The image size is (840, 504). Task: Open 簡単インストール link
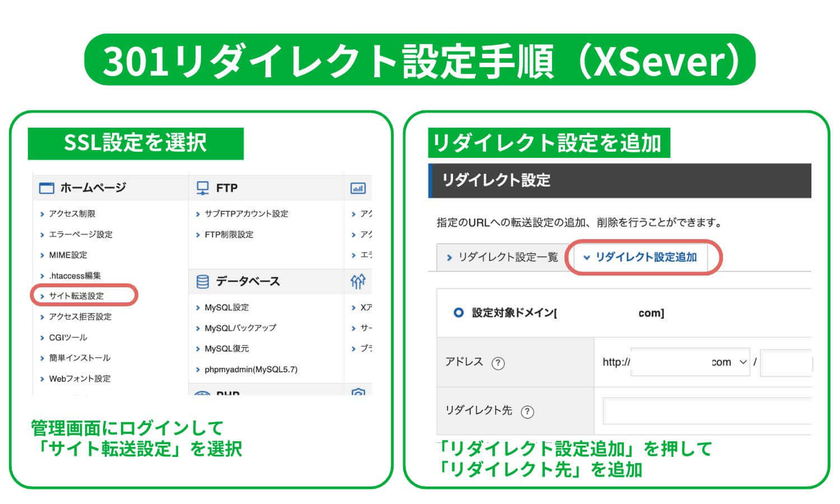click(x=80, y=358)
